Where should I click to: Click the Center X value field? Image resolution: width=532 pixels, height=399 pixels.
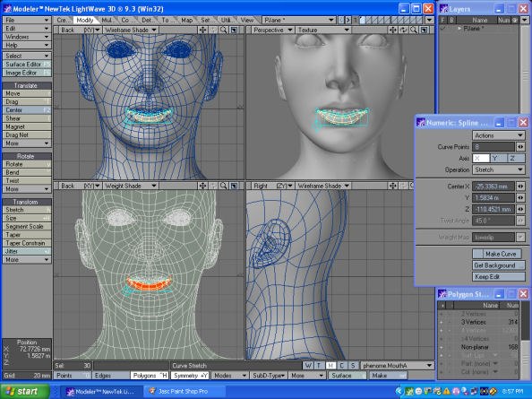[x=493, y=186]
